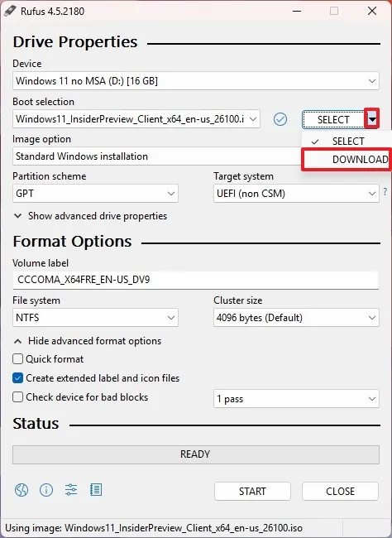
Task: Expand Show advanced drive properties
Action: (90, 216)
